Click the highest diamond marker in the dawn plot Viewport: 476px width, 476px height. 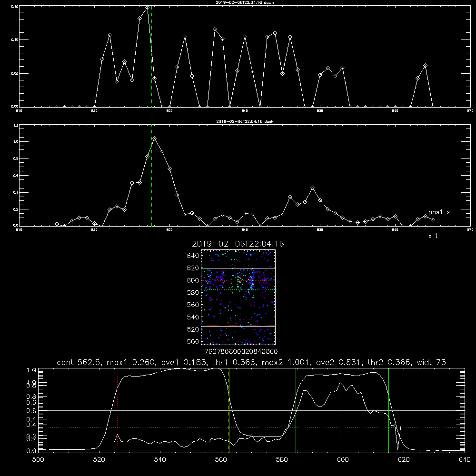[147, 8]
